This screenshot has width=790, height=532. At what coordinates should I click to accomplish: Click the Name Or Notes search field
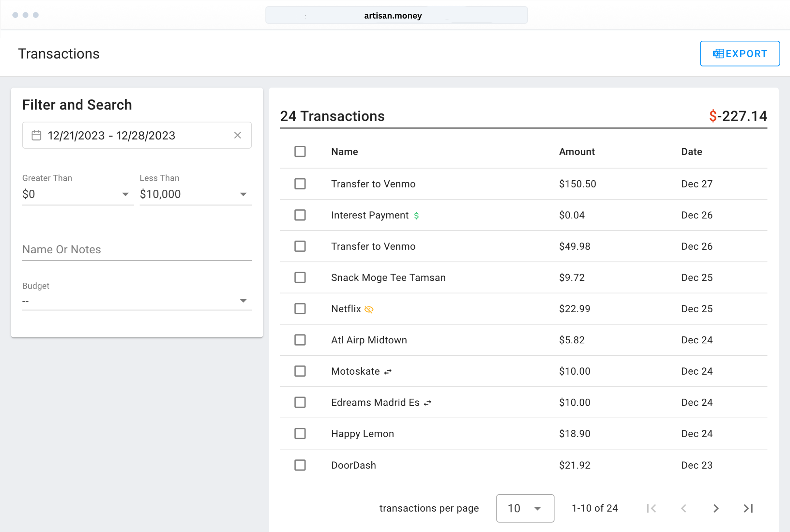pos(137,249)
